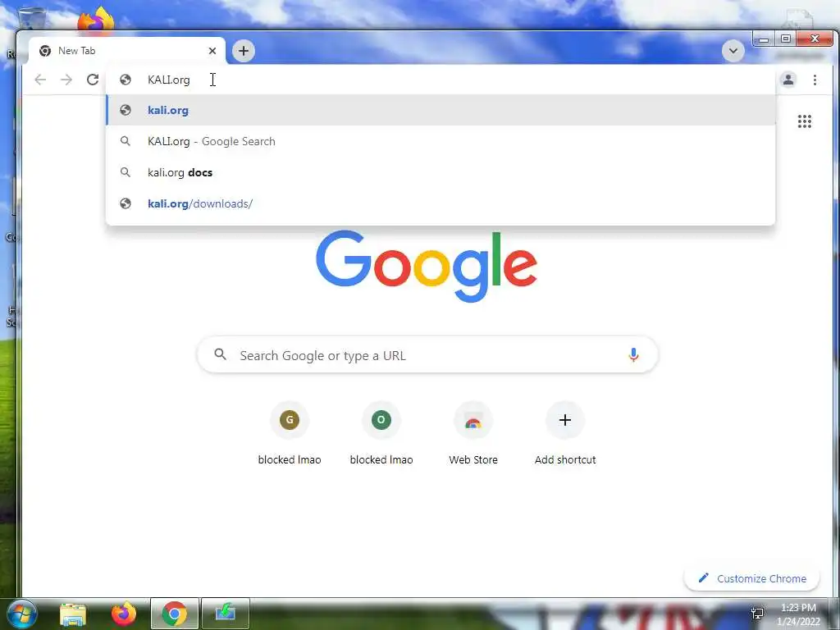Viewport: 840px width, 630px height.
Task: Choose the kali.org/downloads/ suggestion
Action: (x=441, y=203)
